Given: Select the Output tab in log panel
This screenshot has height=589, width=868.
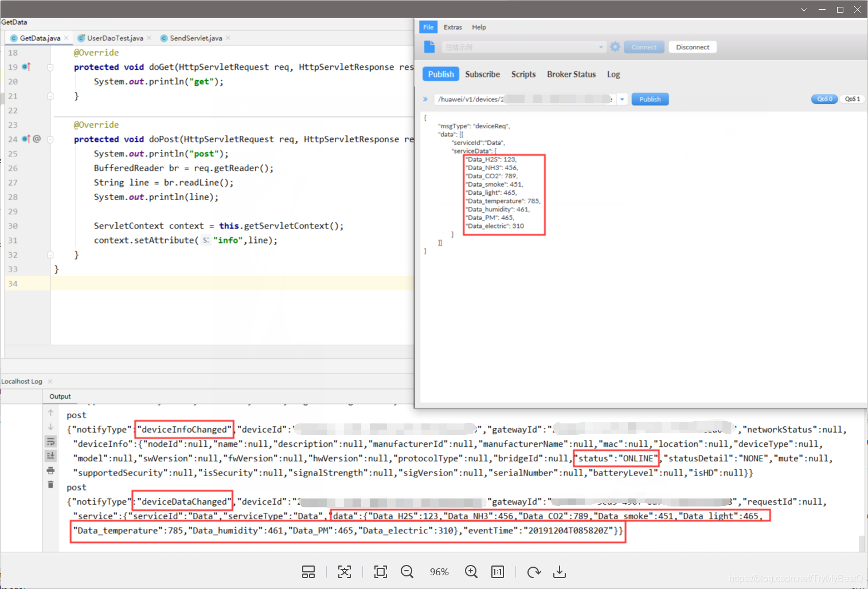Looking at the screenshot, I should [60, 396].
